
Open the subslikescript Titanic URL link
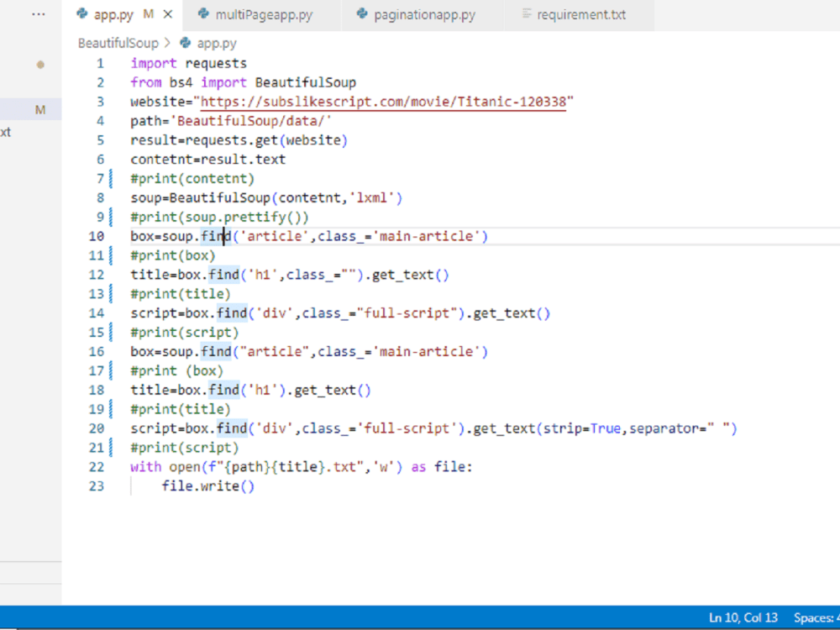point(383,102)
